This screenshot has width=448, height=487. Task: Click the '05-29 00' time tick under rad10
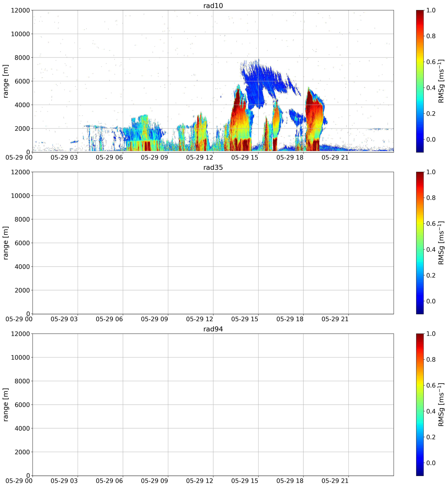point(19,158)
